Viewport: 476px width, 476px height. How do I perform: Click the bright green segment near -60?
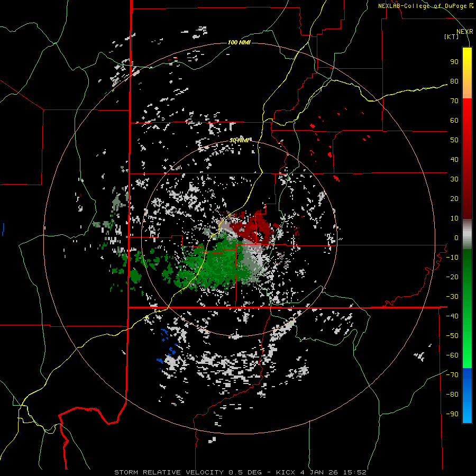point(467,355)
